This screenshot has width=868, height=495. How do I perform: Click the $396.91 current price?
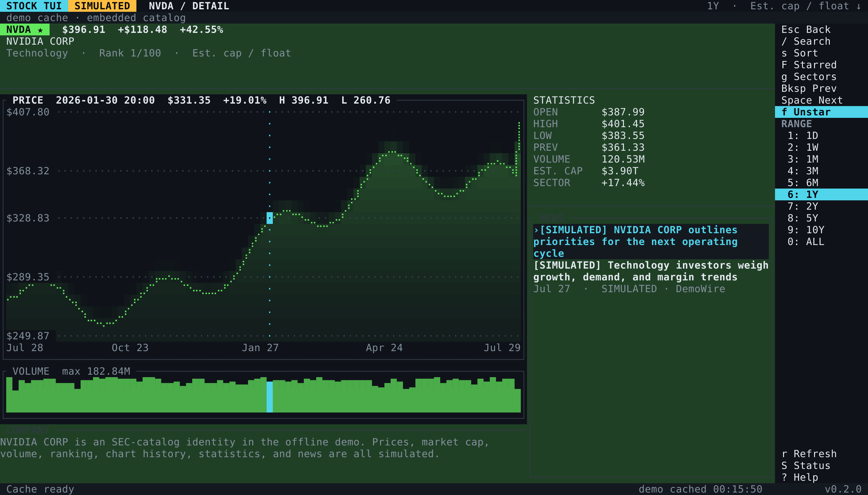coord(84,29)
